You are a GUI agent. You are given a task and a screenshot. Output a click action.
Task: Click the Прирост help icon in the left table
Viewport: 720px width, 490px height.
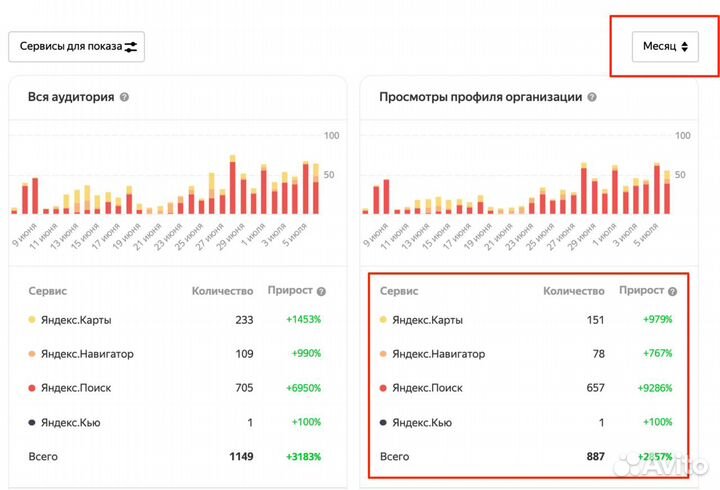(321, 291)
